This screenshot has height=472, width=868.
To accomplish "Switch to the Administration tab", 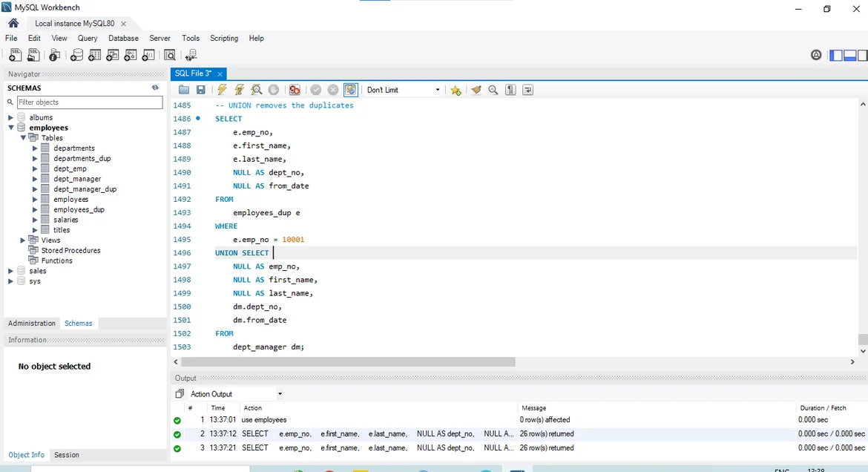I will pos(32,324).
